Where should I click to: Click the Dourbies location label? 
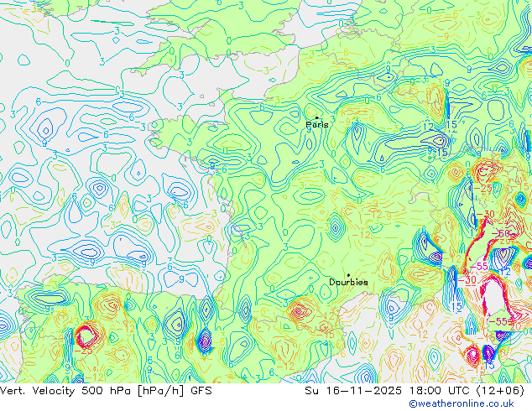tap(348, 282)
